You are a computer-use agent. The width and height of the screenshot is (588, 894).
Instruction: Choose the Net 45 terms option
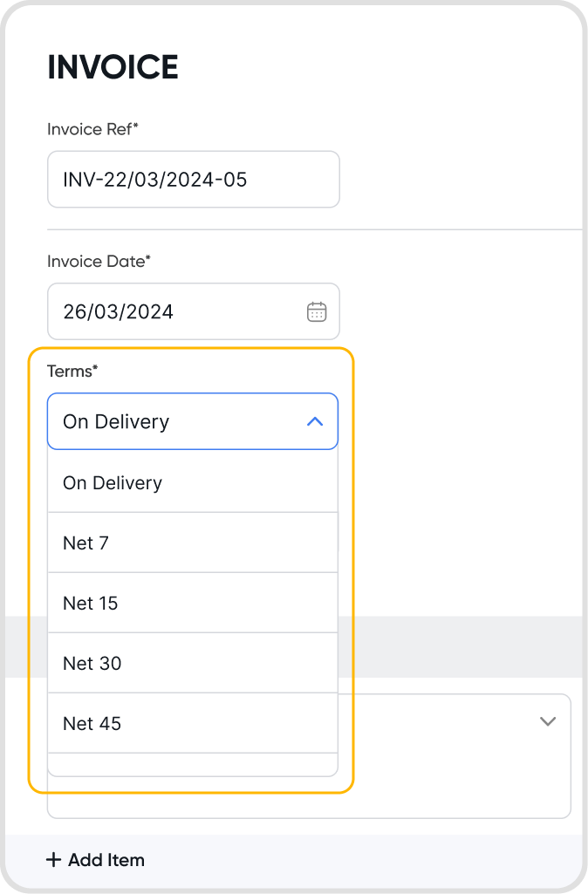pyautogui.click(x=192, y=724)
